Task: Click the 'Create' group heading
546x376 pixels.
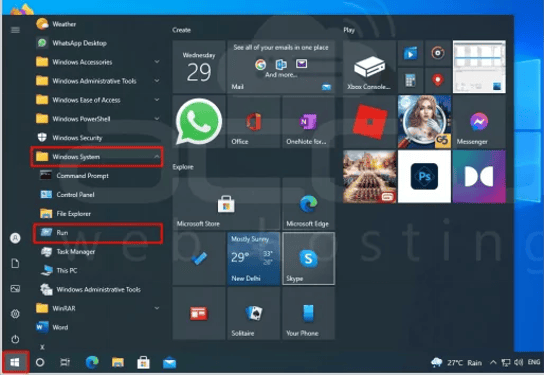Action: coord(181,30)
